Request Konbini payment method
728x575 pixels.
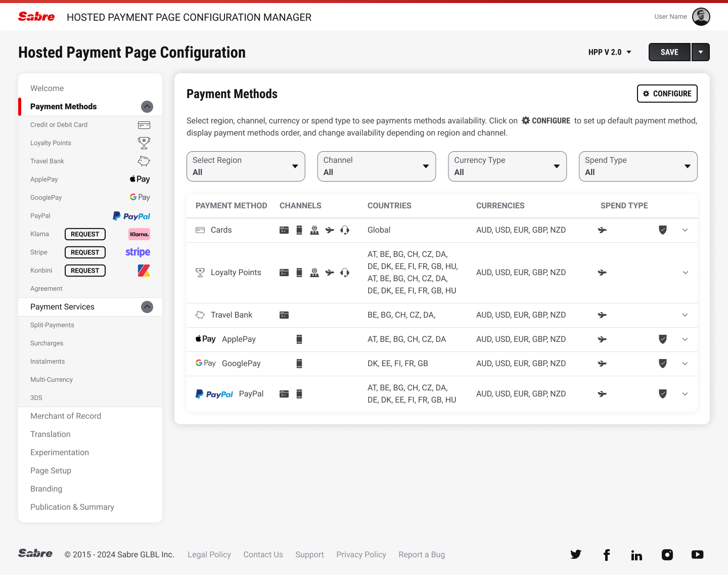(85, 271)
